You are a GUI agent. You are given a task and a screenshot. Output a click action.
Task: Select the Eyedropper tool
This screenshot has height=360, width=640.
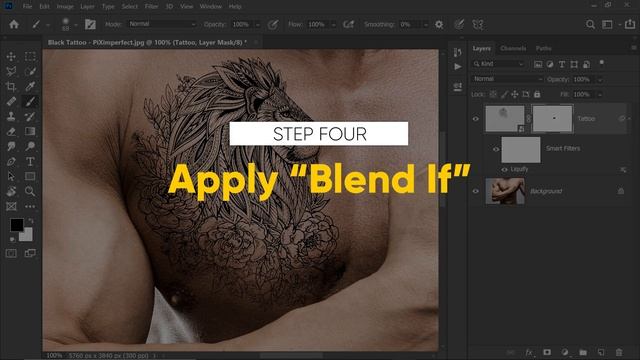pos(30,86)
